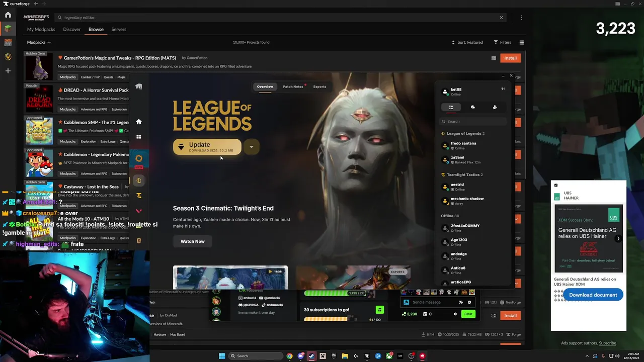644x362 pixels.
Task: Open the emoji picker in chat overlay
Action: (469, 302)
